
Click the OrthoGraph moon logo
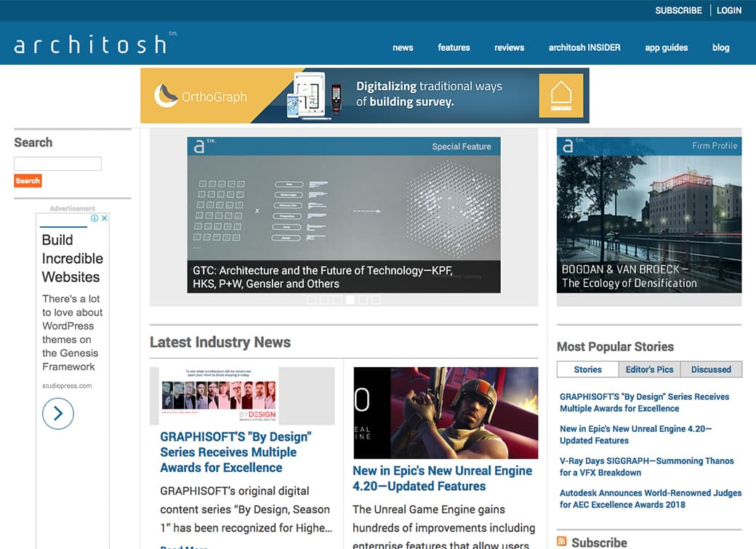[x=166, y=95]
